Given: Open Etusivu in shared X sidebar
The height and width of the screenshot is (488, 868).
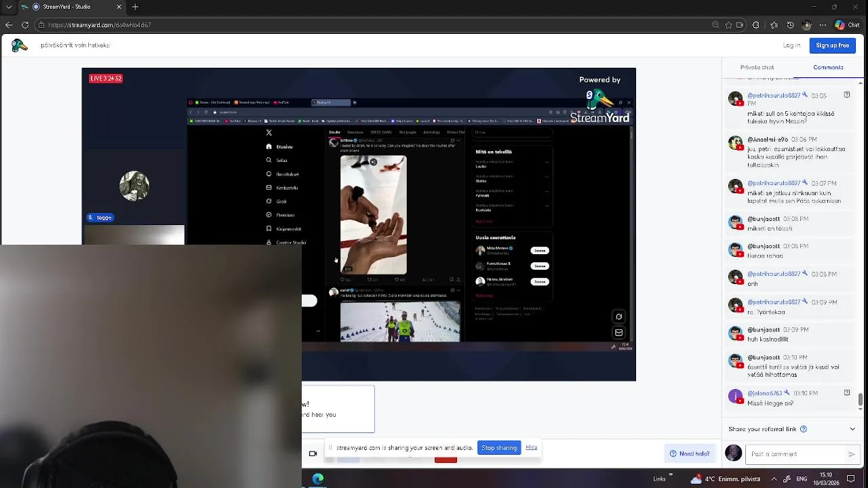Looking at the screenshot, I should coord(280,146).
